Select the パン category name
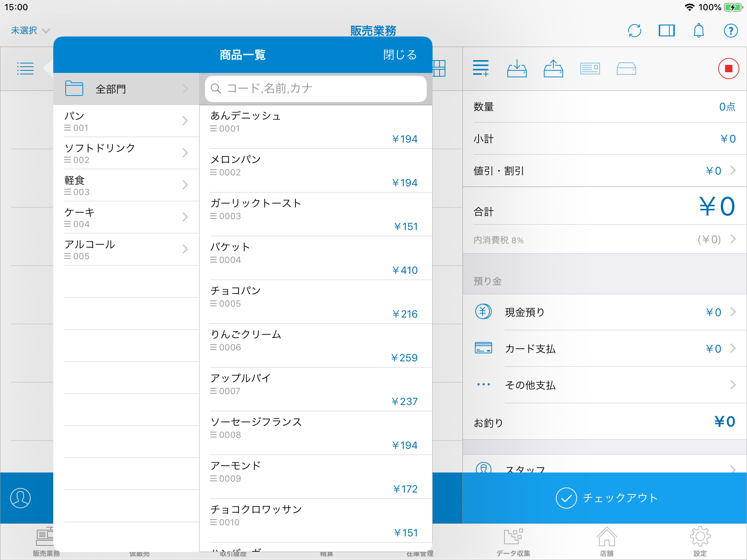 click(x=74, y=116)
